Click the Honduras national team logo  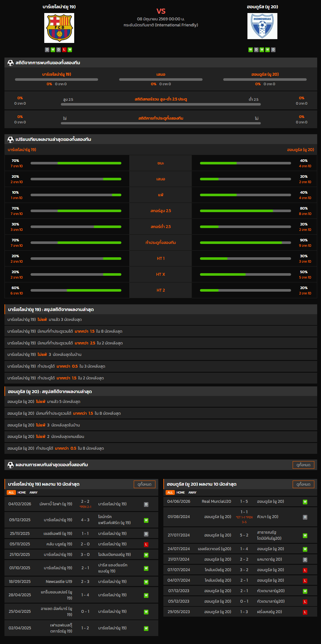pyautogui.click(x=262, y=26)
